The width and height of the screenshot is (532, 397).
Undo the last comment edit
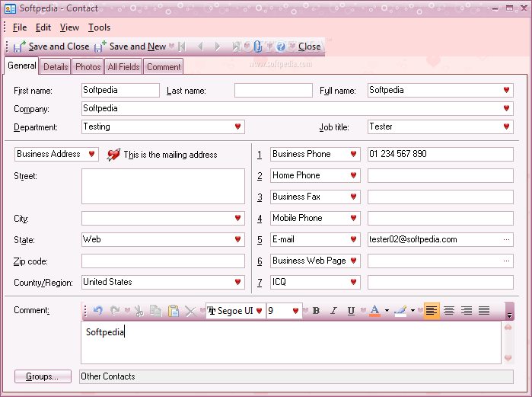coord(98,311)
